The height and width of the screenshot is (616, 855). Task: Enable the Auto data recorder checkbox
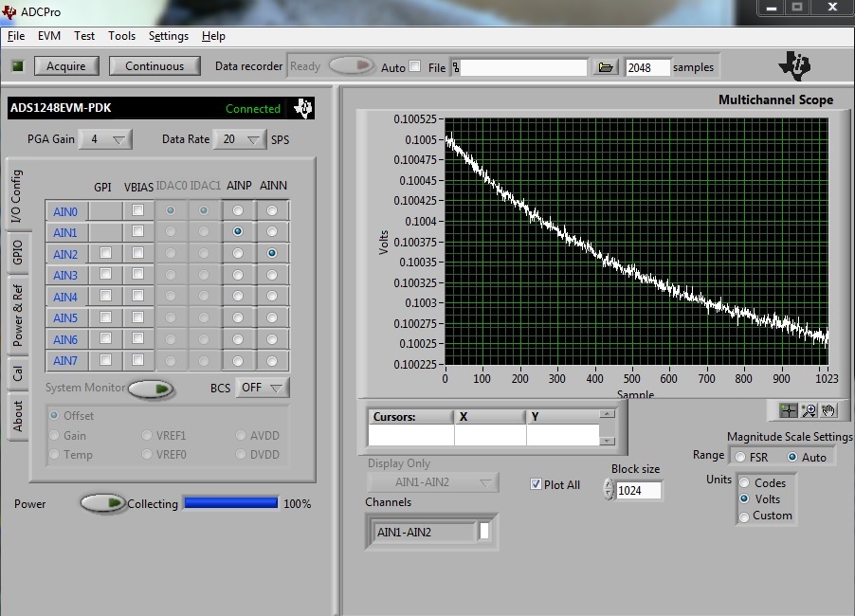(x=415, y=66)
